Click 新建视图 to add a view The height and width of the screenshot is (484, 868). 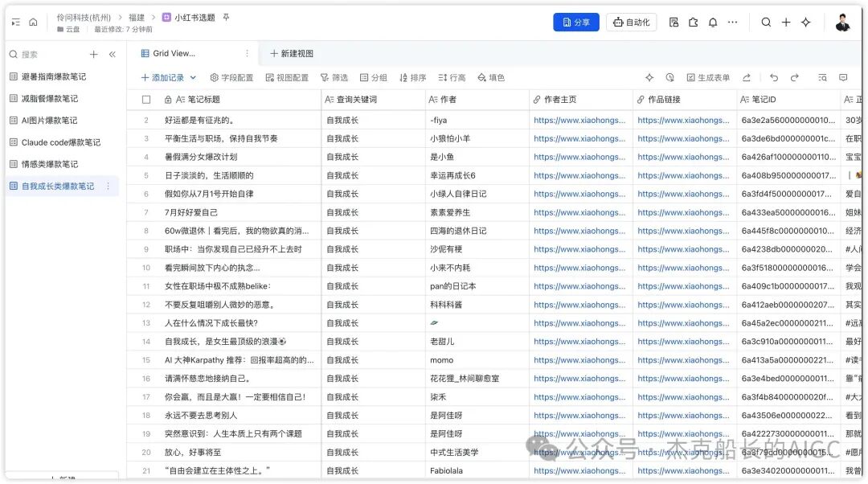pyautogui.click(x=292, y=53)
